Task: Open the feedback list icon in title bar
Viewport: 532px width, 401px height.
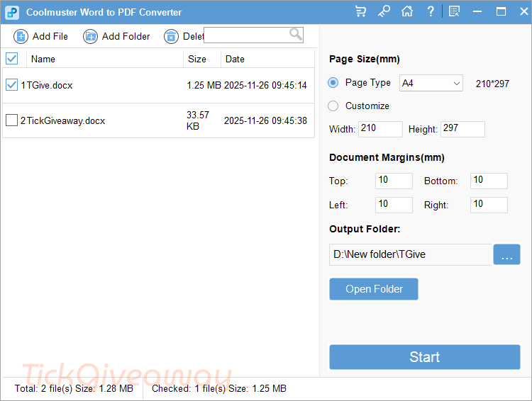Action: 454,11
